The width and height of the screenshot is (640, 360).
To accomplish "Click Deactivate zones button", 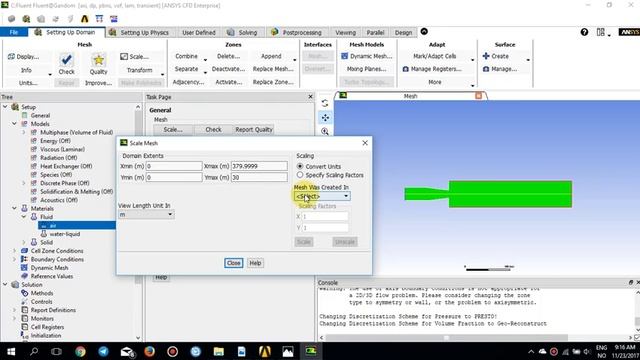I will 228,69.
